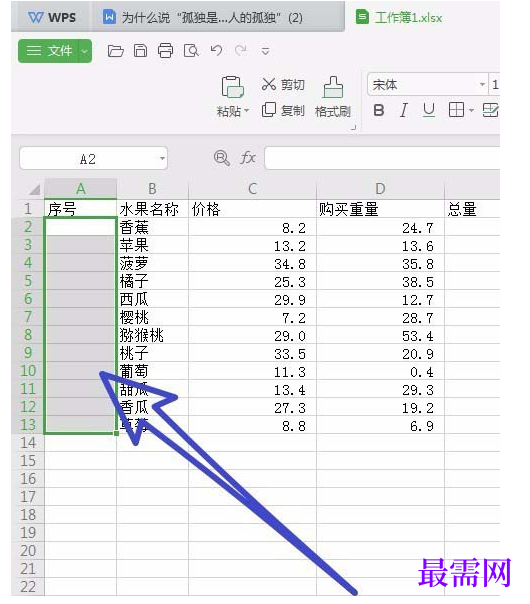Click the cell with 香蕉
Screen dimensions: 530x604
pos(153,227)
